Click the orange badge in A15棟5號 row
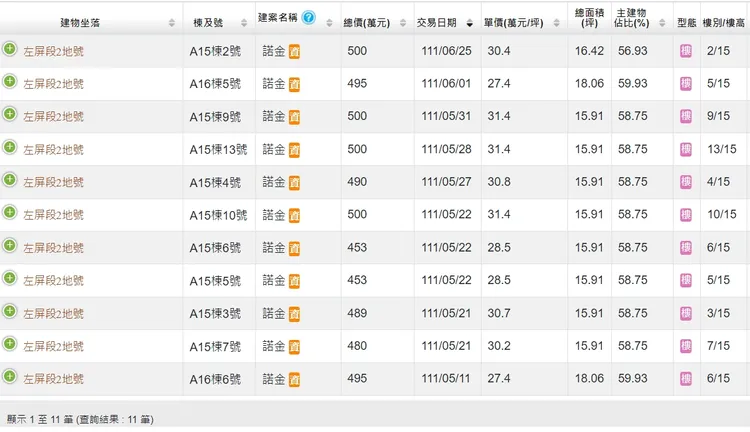 click(294, 281)
